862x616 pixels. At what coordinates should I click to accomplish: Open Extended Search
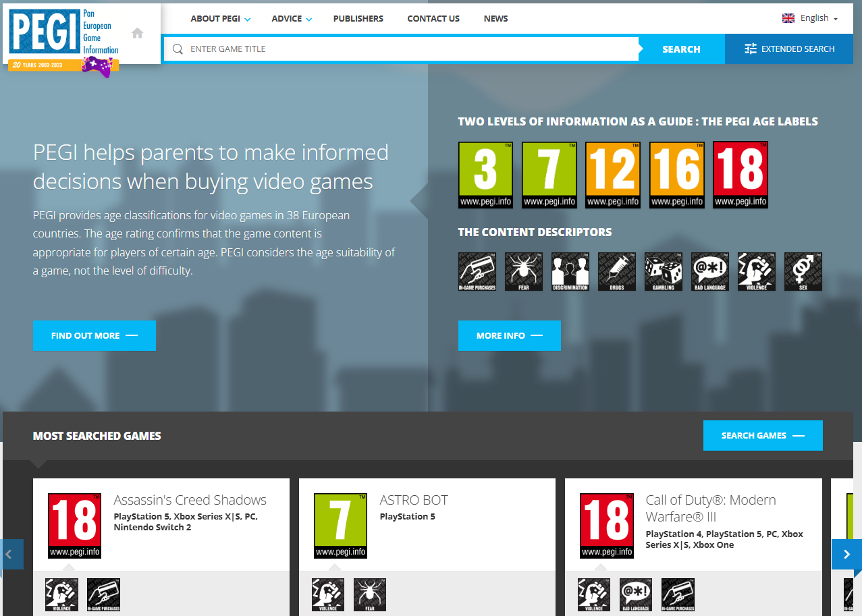pos(789,49)
